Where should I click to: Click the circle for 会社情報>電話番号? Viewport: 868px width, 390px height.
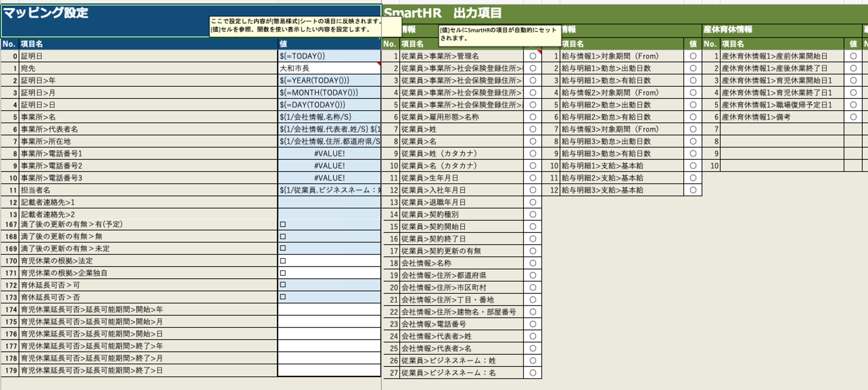point(533,324)
